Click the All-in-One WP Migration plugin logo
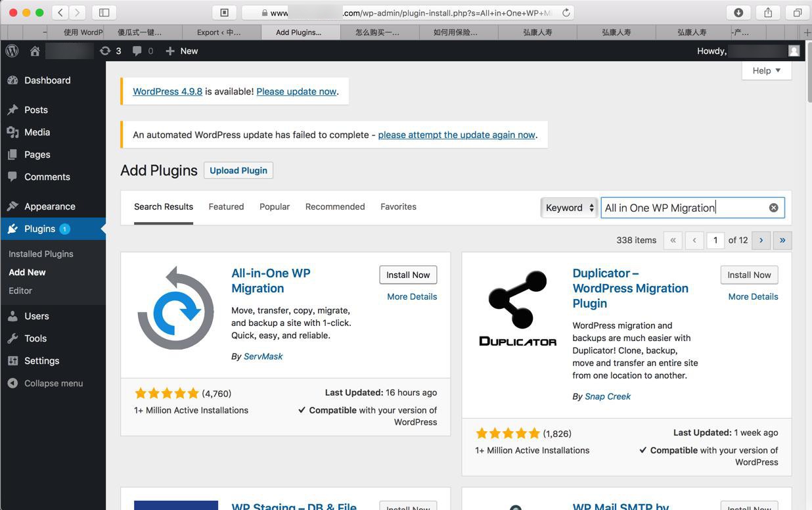Screen dimensions: 812x510 [176, 308]
